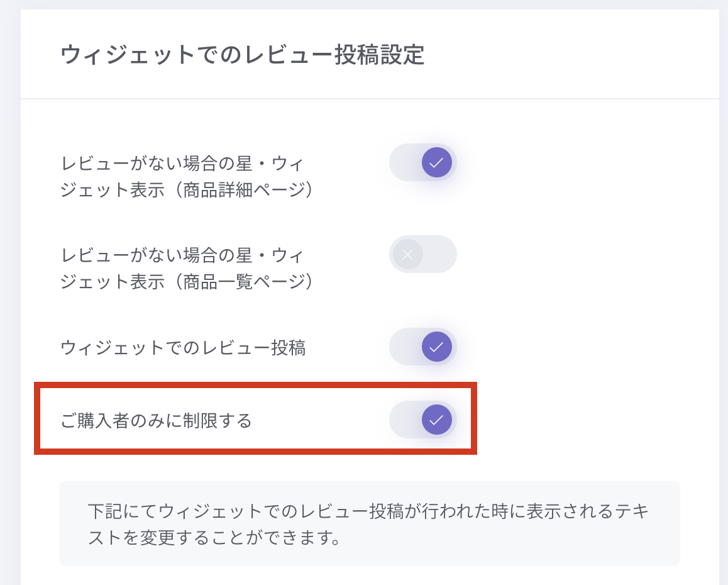Screen dimensions: 728x585
Task: Click the ウィジェットでのレビュー投稿設定 heading
Action: (x=243, y=55)
